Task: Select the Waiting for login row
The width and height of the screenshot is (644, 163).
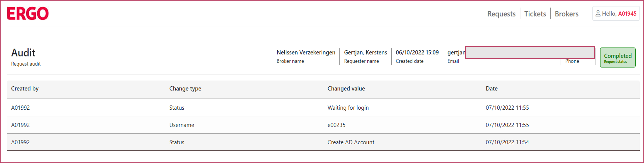Action: 348,108
